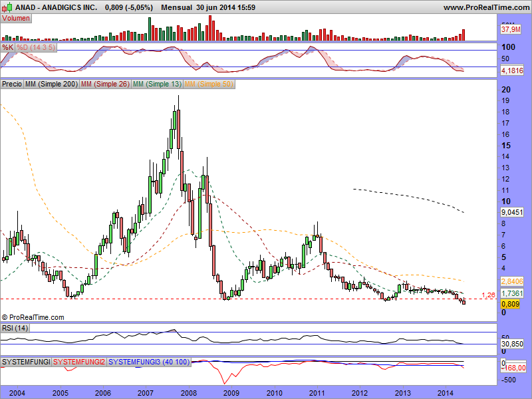Click the 2005 label on time axis

tap(60, 393)
